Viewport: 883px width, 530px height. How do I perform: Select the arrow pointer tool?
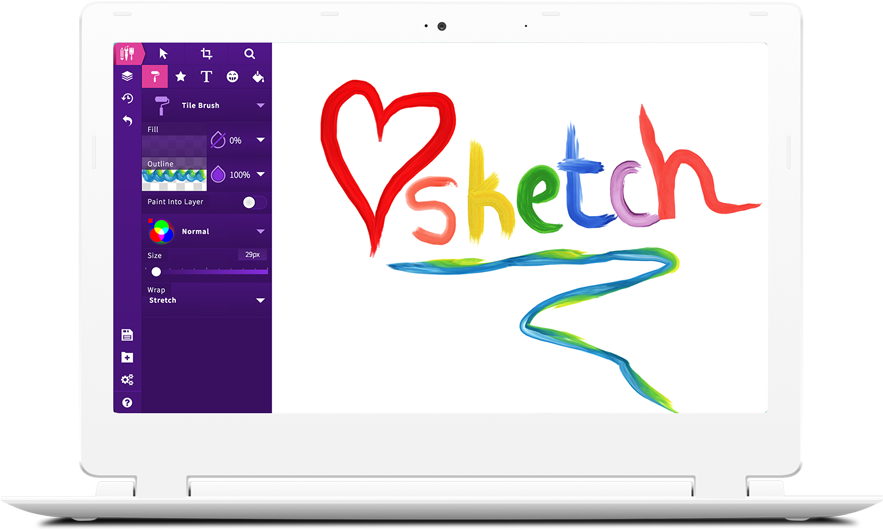tap(164, 54)
